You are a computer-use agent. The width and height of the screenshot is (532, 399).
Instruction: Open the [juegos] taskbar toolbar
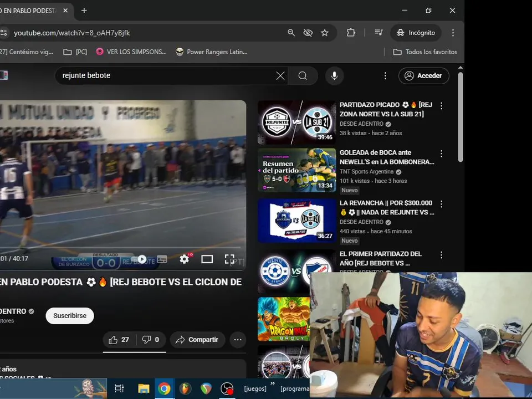pos(255,388)
